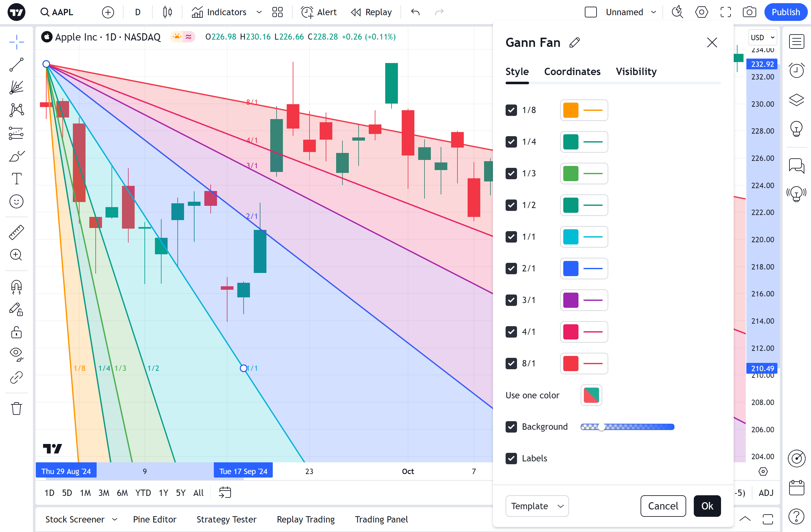Expand the Stock Screener dropdown arrow

point(115,519)
